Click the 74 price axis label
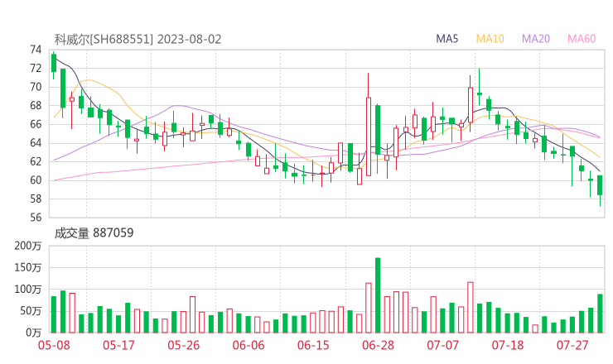 [x=36, y=50]
